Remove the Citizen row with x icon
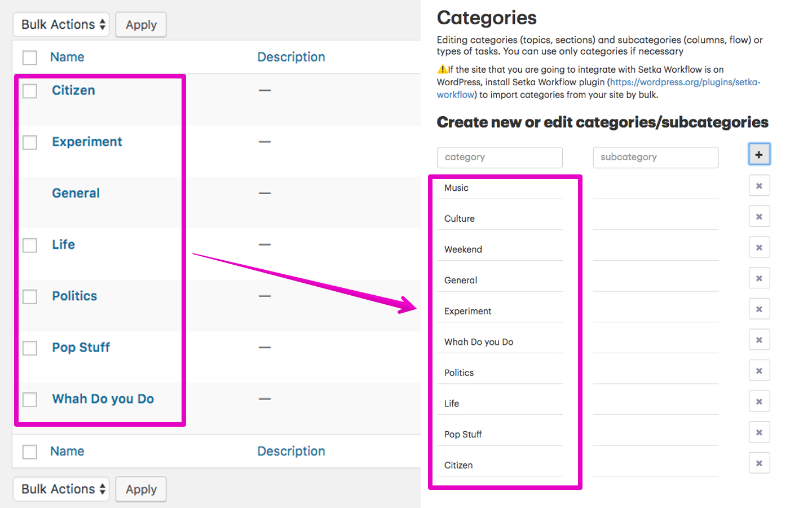 [759, 463]
